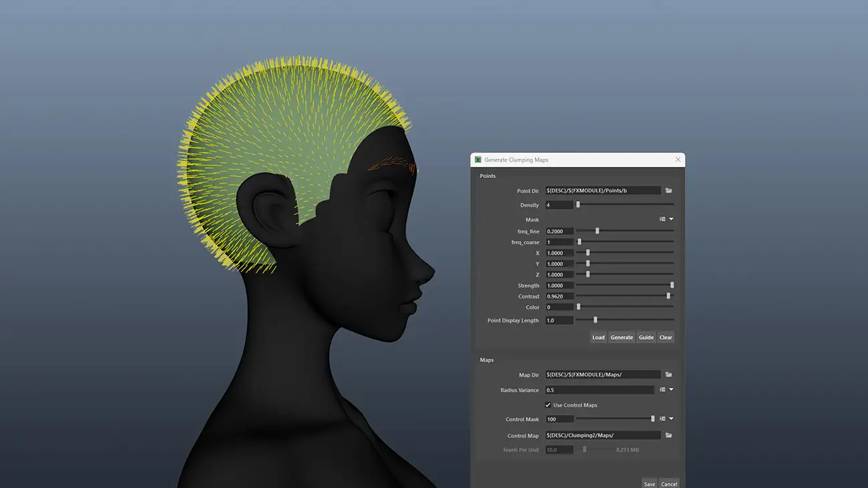
Task: Click the Clear button
Action: tap(666, 337)
